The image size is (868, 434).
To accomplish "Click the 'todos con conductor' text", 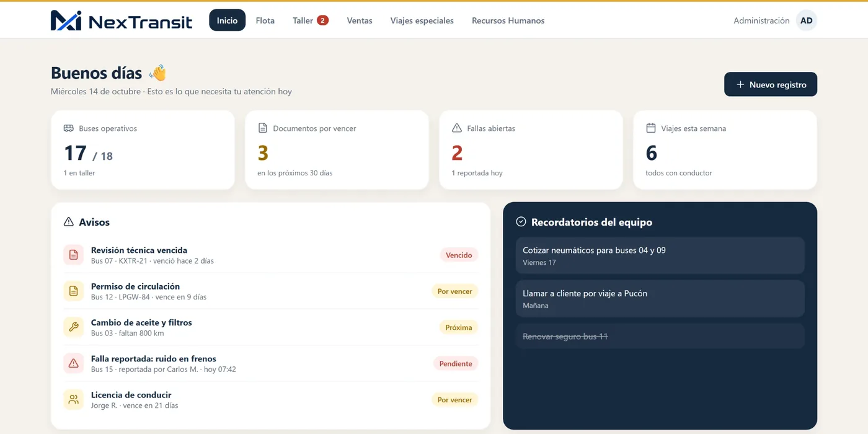I will (679, 173).
